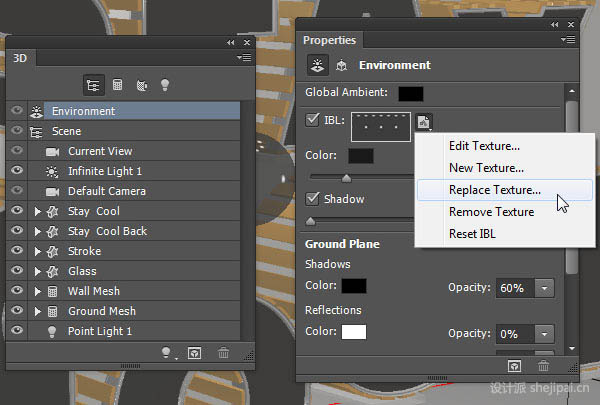The width and height of the screenshot is (600, 405).
Task: Open the Ground Plane Shadows color swatch
Action: [x=354, y=286]
